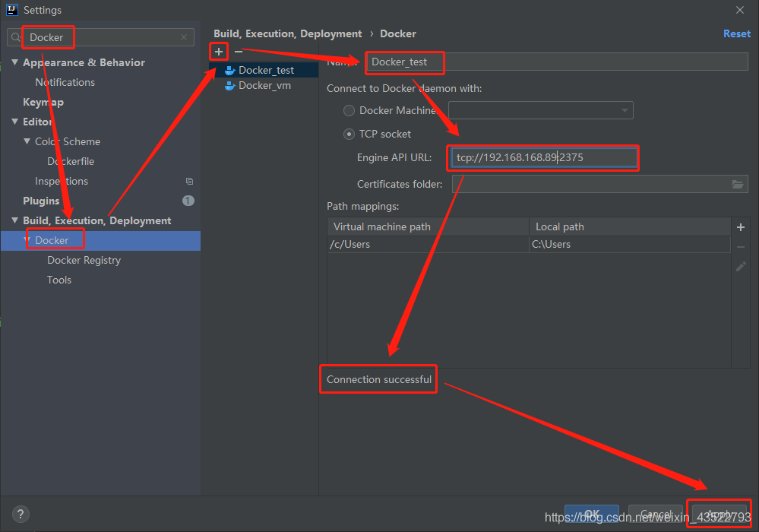
Task: Click the OK button
Action: pyautogui.click(x=592, y=513)
